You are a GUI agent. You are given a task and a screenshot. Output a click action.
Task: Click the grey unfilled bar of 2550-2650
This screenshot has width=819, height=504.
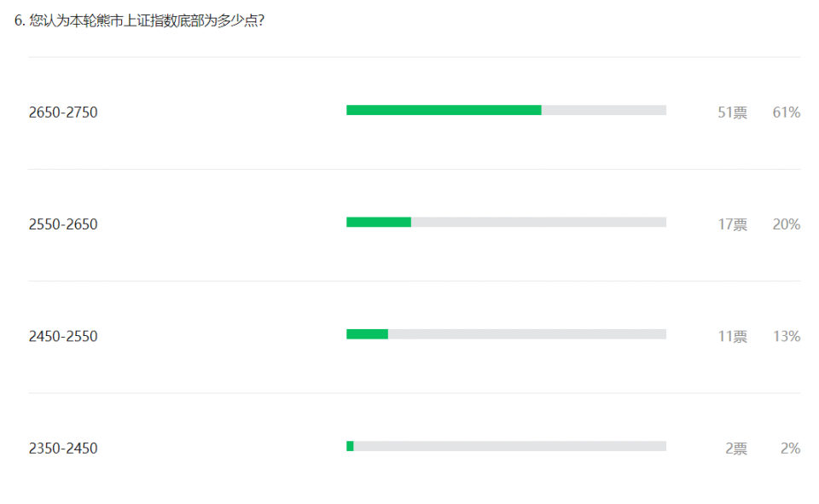tap(538, 222)
